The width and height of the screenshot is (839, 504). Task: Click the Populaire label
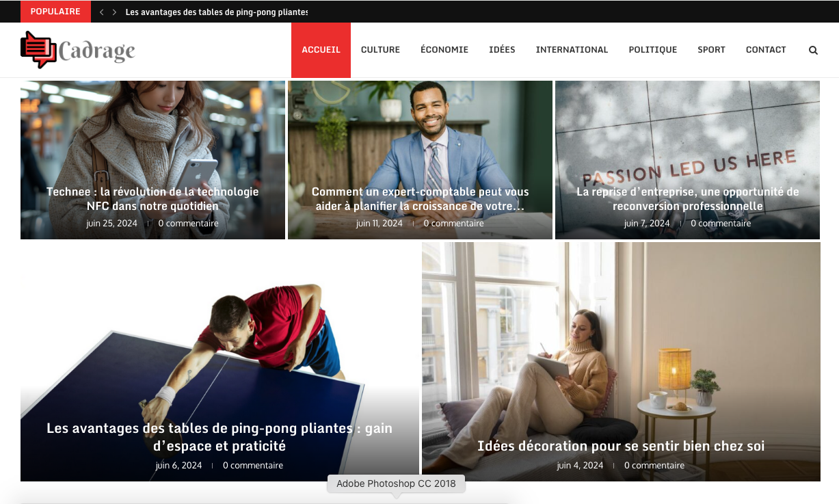click(x=55, y=12)
